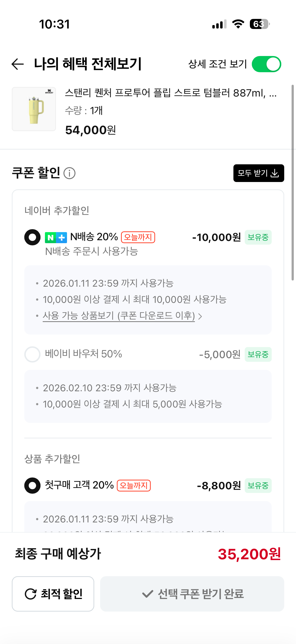Image resolution: width=296 pixels, height=644 pixels.
Task: Tap the Wi-Fi status icon
Action: click(238, 24)
